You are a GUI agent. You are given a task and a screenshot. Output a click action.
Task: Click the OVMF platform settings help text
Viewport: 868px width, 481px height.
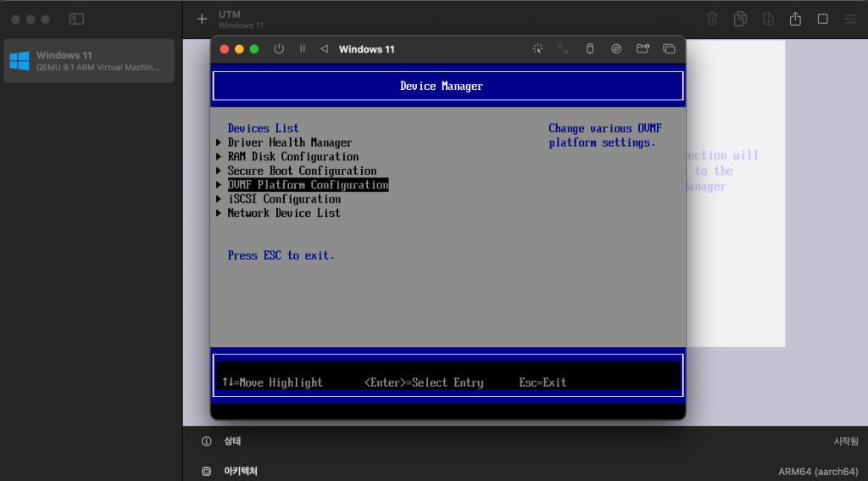tap(605, 135)
